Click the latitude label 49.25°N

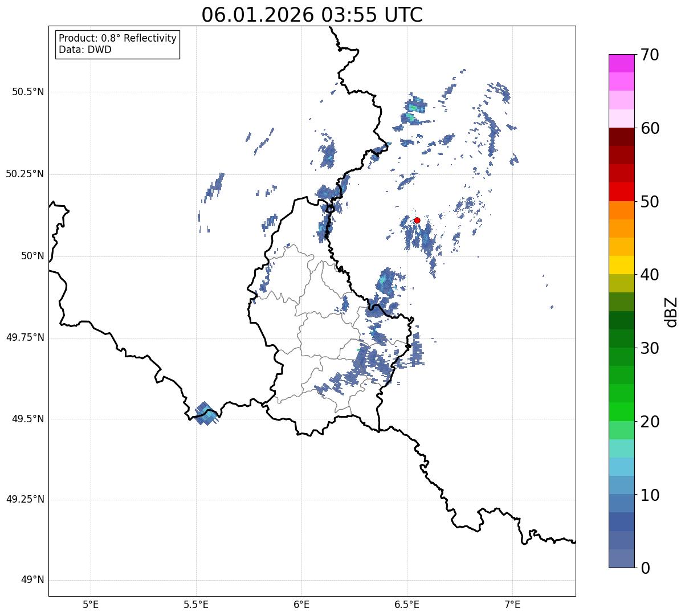tap(25, 500)
